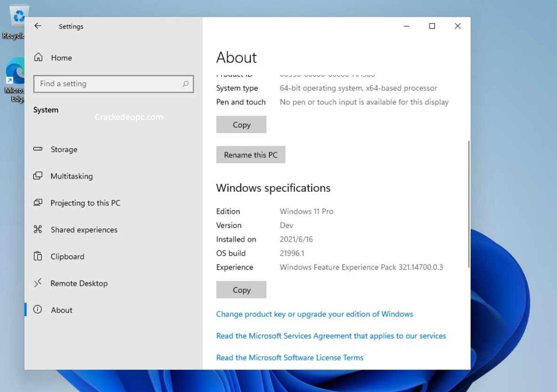This screenshot has height=392, width=557.
Task: Click the Home icon in the sidebar
Action: tap(39, 57)
